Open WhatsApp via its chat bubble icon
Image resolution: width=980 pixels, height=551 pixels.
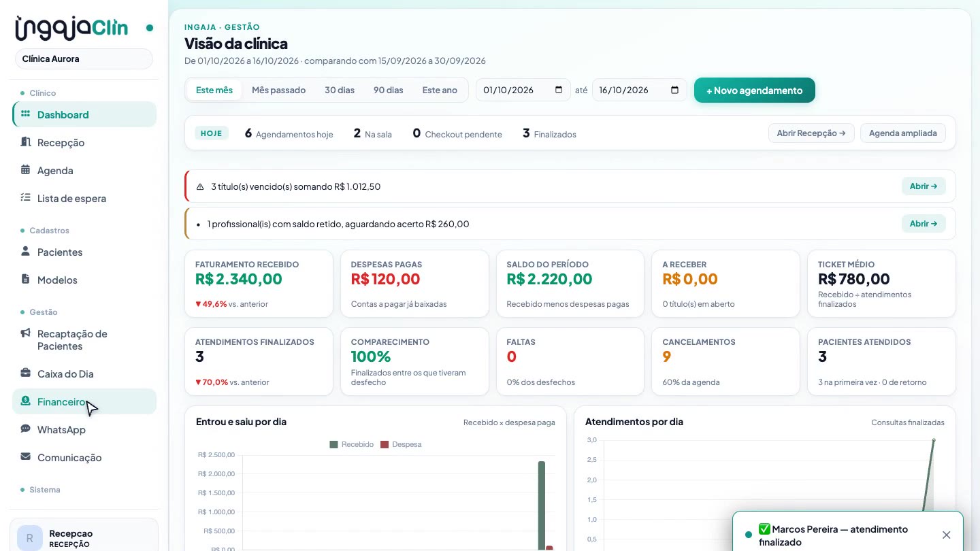pos(26,429)
